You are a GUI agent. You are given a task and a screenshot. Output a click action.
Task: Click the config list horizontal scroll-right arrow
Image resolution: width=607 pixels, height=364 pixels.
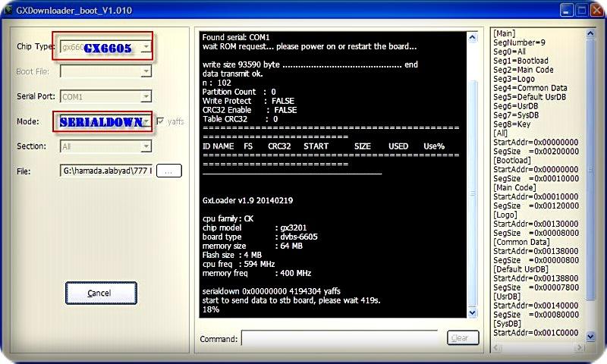(580, 347)
